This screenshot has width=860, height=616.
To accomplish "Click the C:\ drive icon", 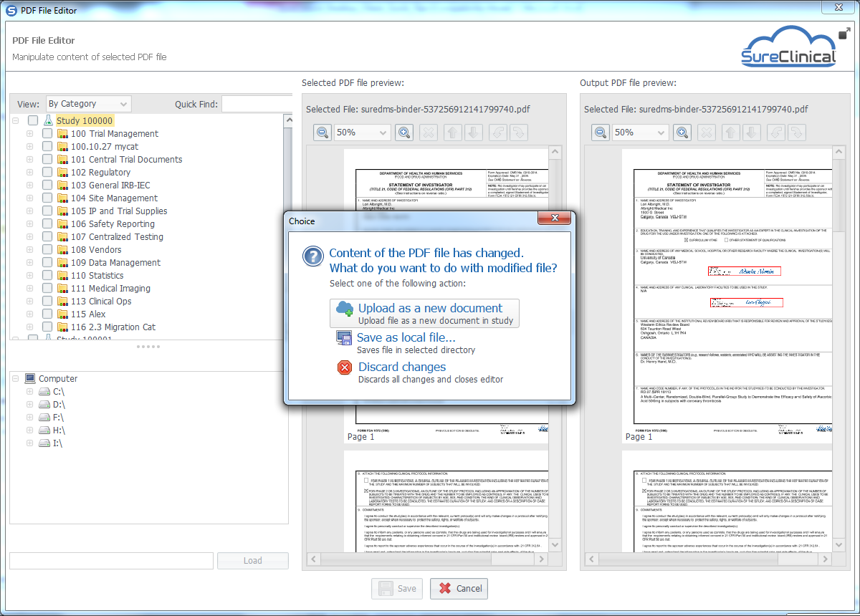I will click(44, 391).
